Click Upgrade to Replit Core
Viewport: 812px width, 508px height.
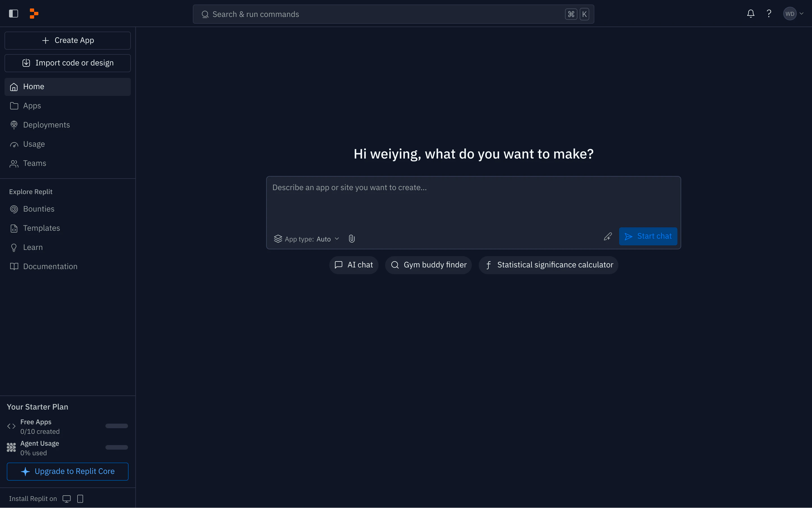coord(67,471)
